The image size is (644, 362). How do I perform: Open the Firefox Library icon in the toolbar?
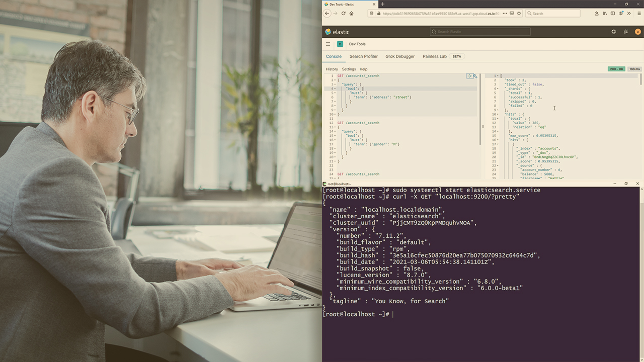click(605, 13)
